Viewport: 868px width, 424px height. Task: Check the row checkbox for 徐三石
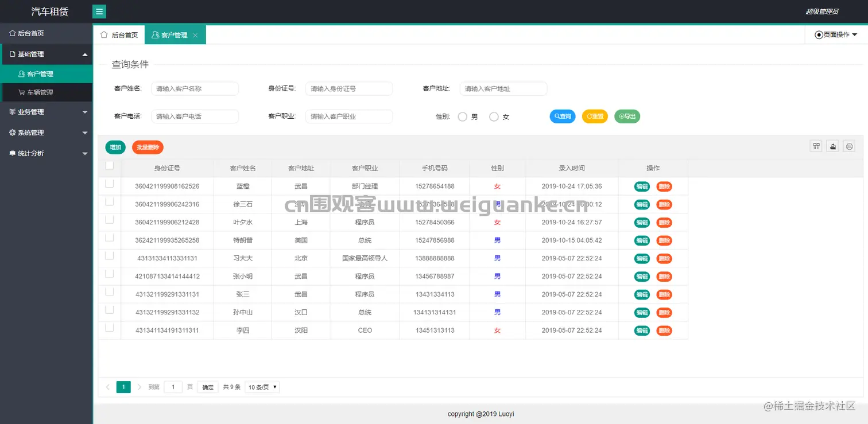pyautogui.click(x=109, y=201)
